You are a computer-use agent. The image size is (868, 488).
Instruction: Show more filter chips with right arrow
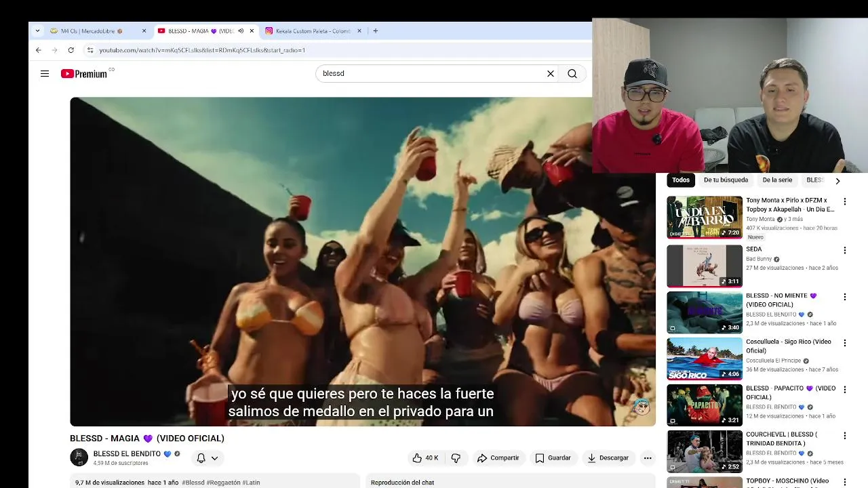click(837, 181)
